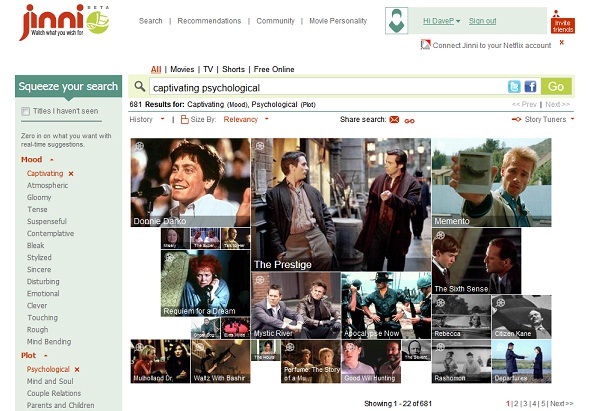Open the Search menu item

(x=151, y=21)
